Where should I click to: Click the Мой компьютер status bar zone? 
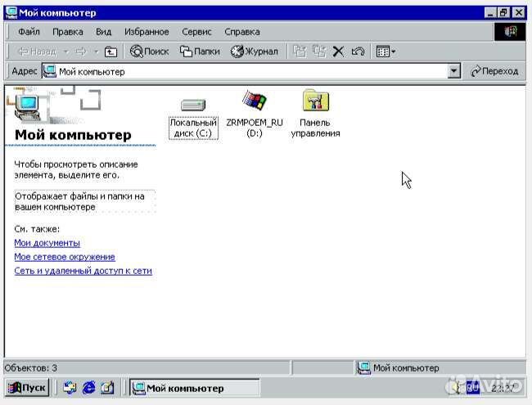tap(440, 367)
